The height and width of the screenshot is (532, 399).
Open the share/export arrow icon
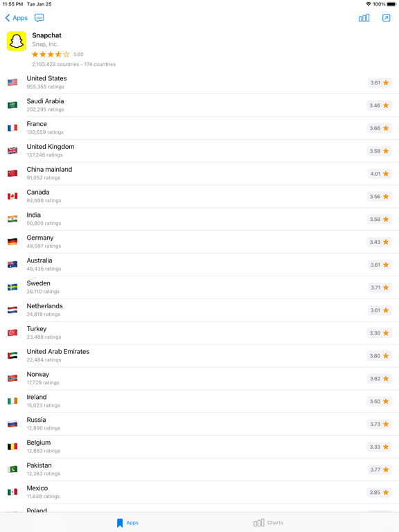click(386, 18)
